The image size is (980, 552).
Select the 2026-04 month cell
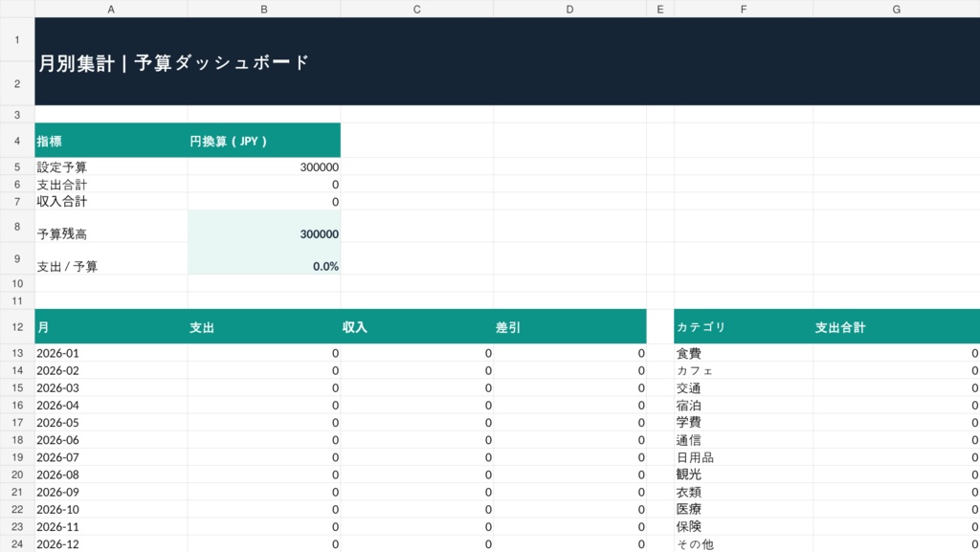111,406
